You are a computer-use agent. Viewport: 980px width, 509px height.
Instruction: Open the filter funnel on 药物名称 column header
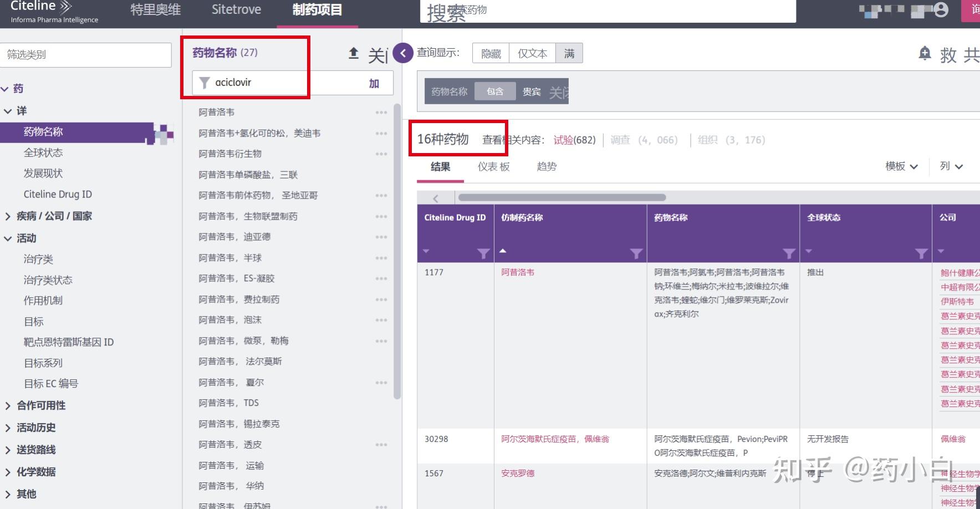click(x=789, y=254)
